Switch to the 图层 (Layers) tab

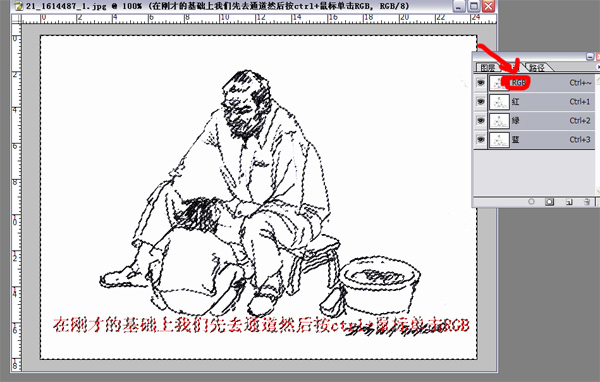(488, 68)
